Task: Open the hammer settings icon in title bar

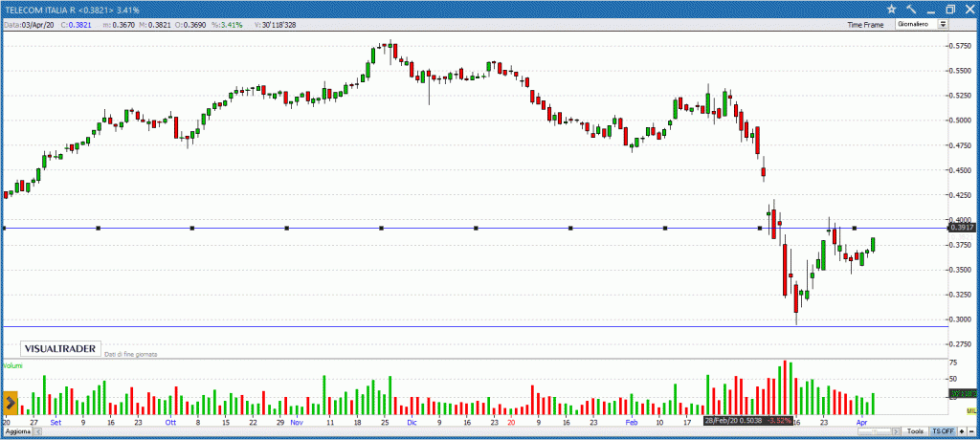Action: (911, 10)
